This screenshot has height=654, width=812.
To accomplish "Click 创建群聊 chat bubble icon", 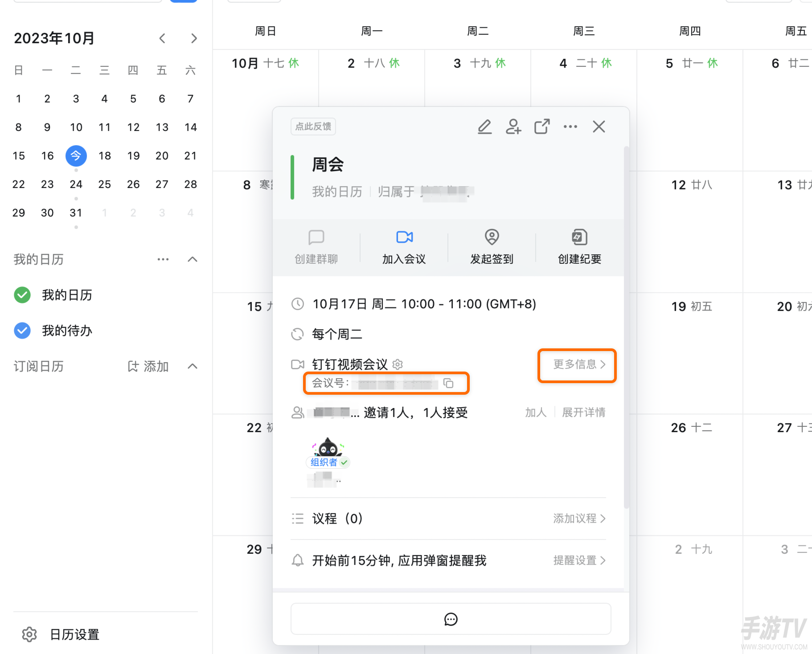I will coord(316,237).
